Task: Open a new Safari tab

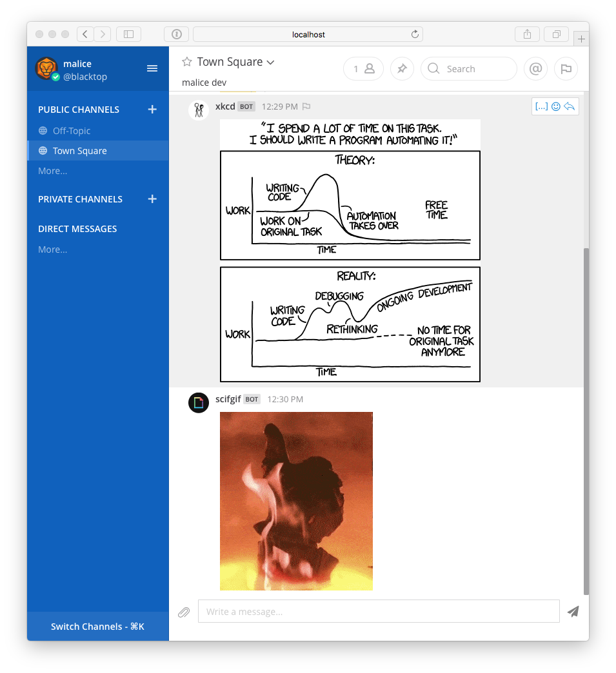Action: point(581,39)
